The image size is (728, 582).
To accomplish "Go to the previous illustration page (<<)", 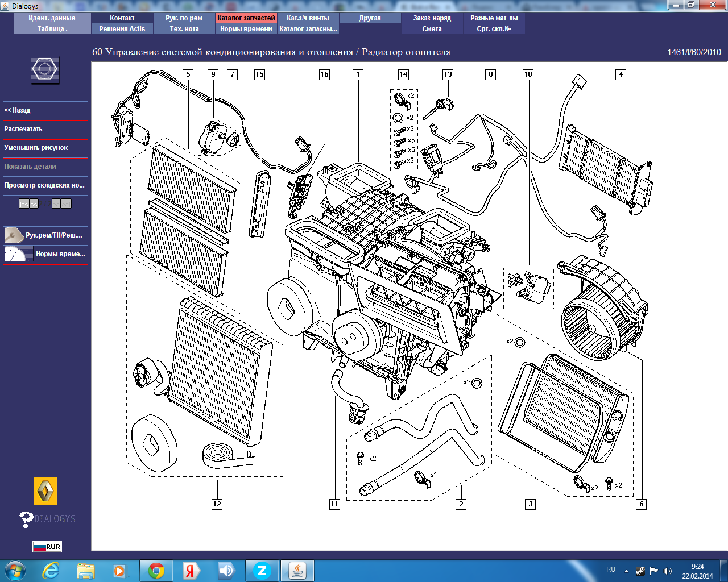I will tap(34, 203).
